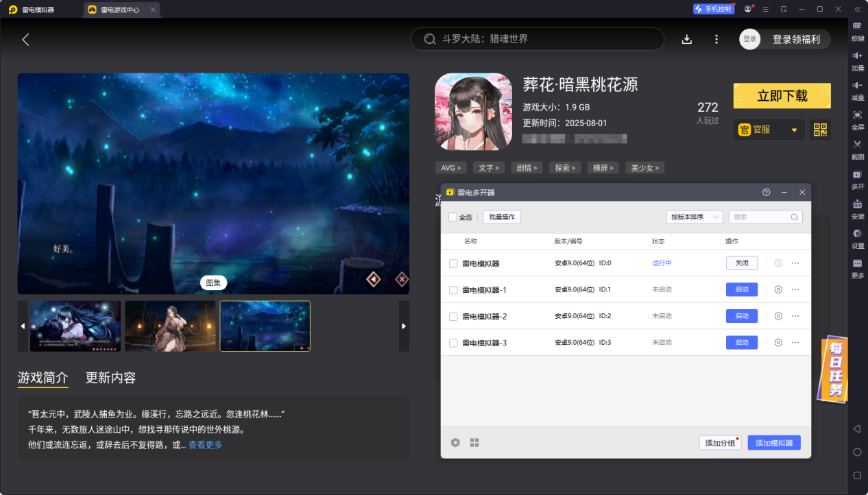Show QR code for game download
Image resolution: width=868 pixels, height=495 pixels.
(820, 130)
